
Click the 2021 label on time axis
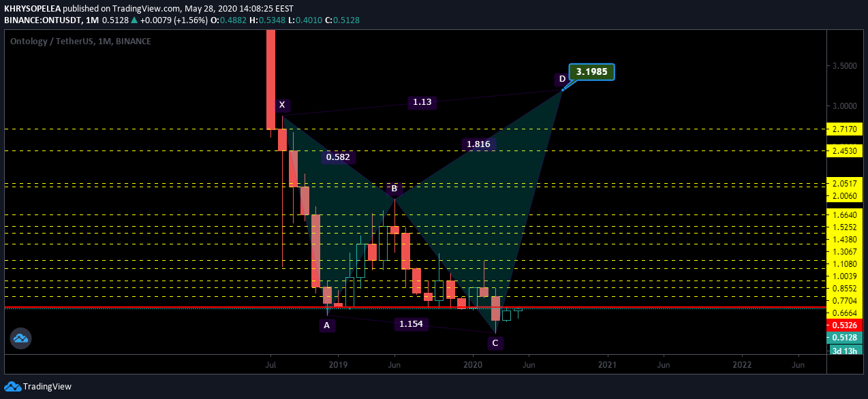tap(607, 365)
